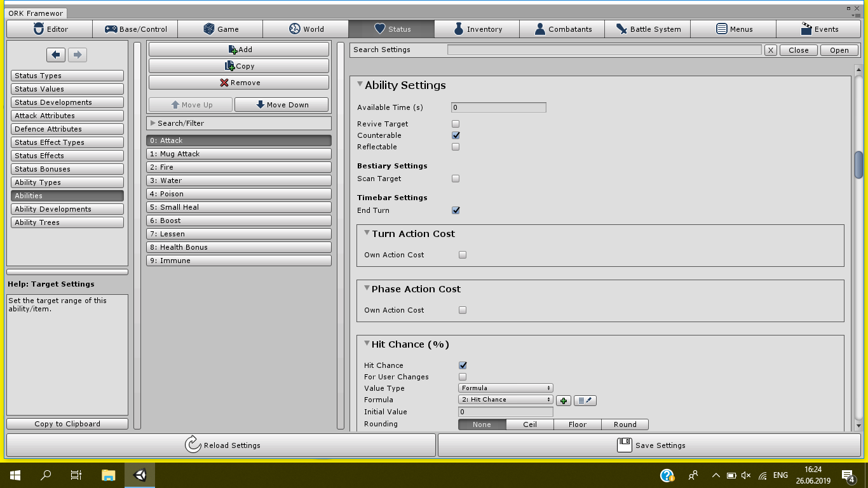Viewport: 868px width, 488px height.
Task: Go forward with the right arrow button
Action: click(x=77, y=55)
